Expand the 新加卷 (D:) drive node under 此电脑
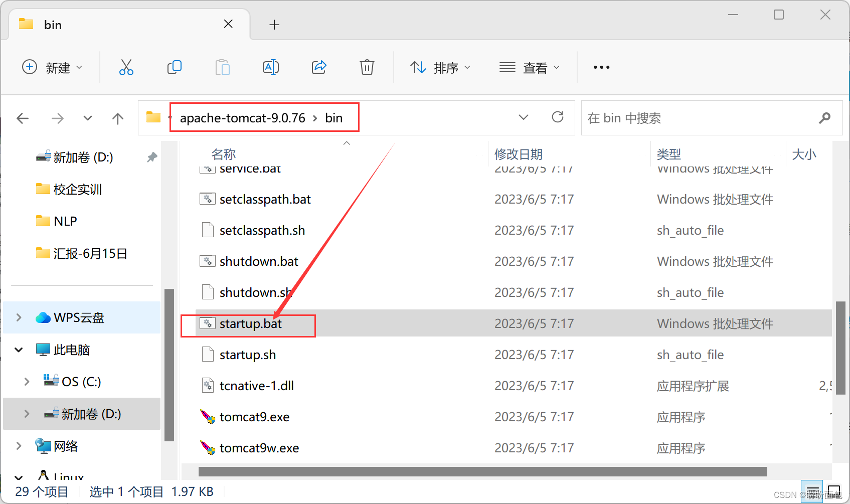 click(x=27, y=414)
